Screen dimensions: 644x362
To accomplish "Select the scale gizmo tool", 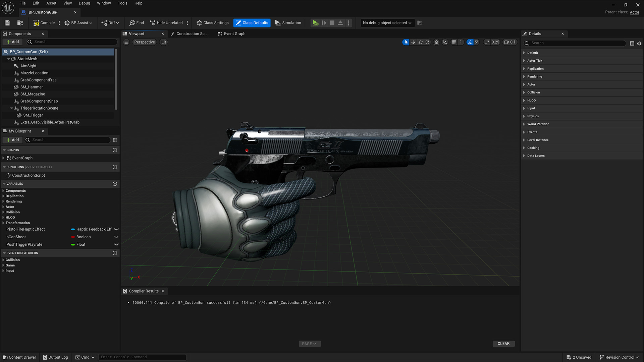I will coord(427,42).
